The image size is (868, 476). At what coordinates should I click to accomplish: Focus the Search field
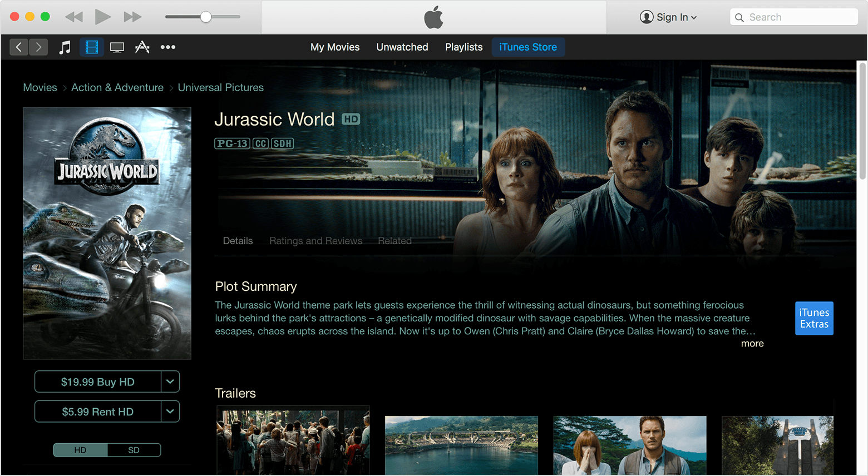[x=794, y=17]
